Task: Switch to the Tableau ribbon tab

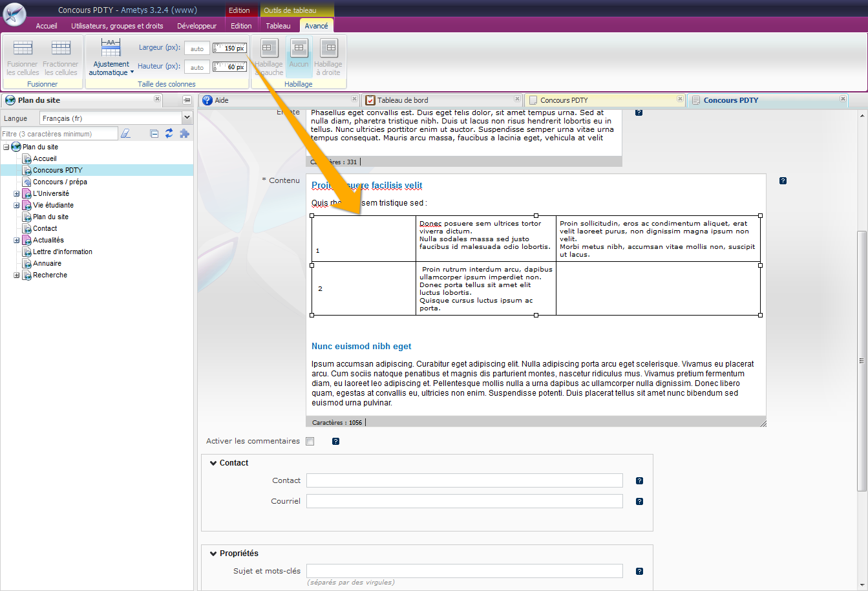Action: tap(278, 26)
